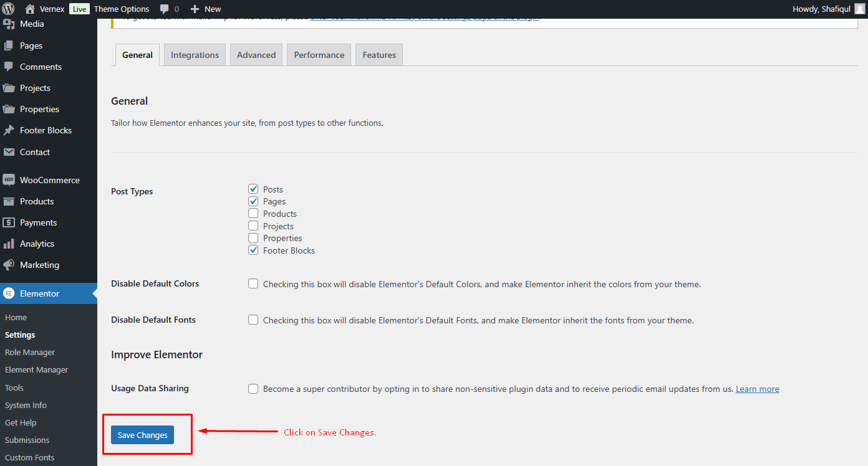Enable Properties post type checkbox
868x466 pixels.
[x=253, y=238]
